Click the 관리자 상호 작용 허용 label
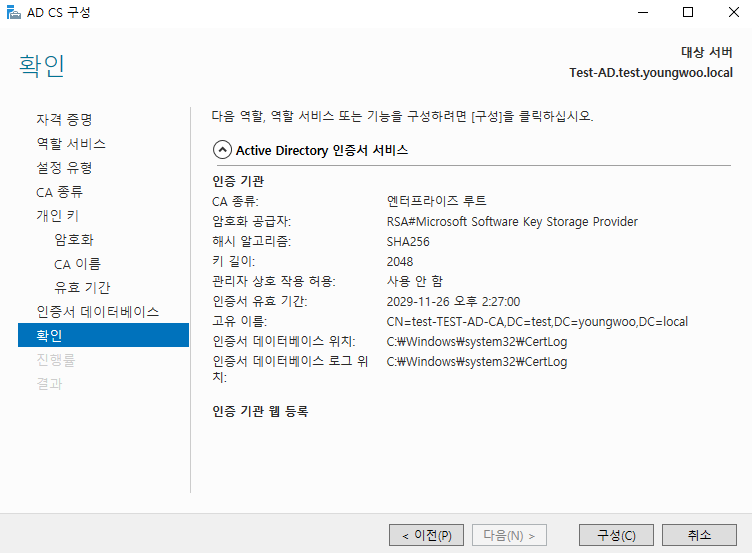The height and width of the screenshot is (553, 752). [274, 281]
